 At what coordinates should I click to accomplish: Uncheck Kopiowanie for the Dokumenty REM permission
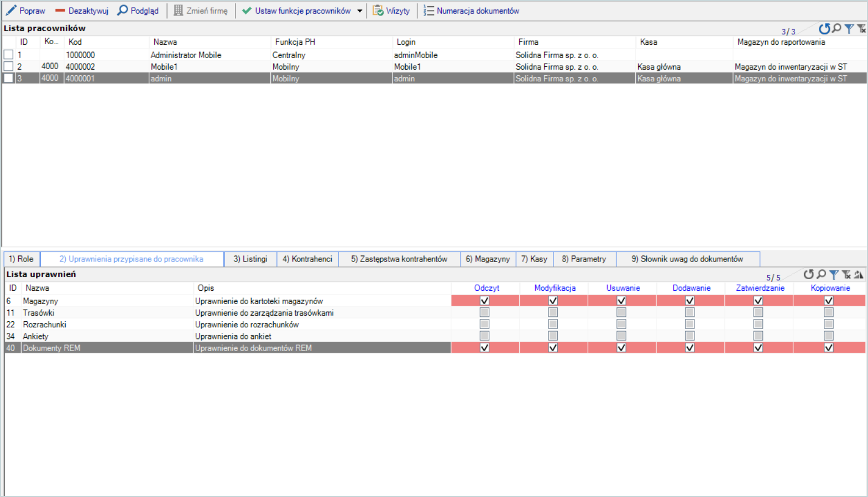(829, 348)
